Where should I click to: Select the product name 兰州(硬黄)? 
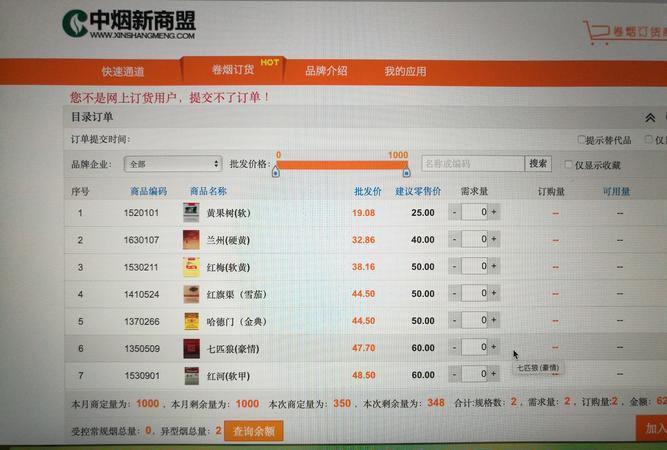pyautogui.click(x=228, y=240)
